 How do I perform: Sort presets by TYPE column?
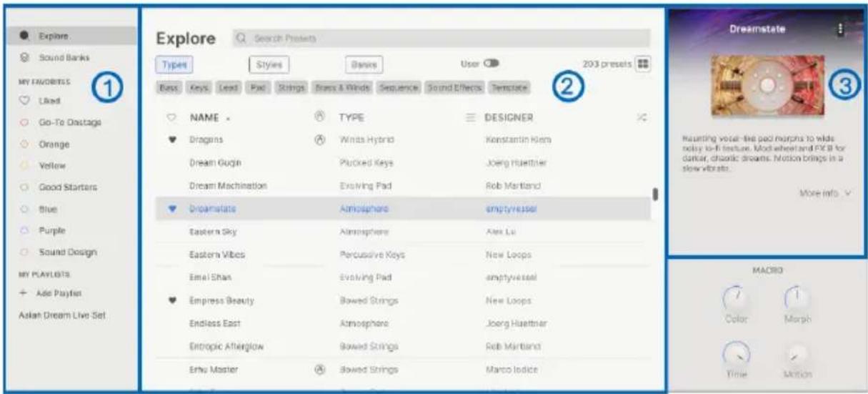(351, 117)
